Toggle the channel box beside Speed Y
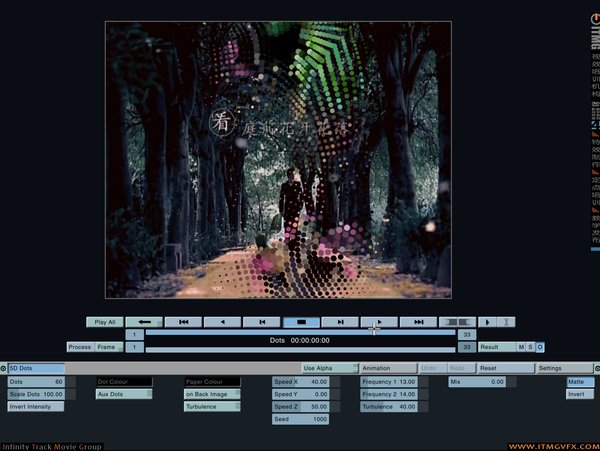This screenshot has width=600, height=451. tap(336, 394)
